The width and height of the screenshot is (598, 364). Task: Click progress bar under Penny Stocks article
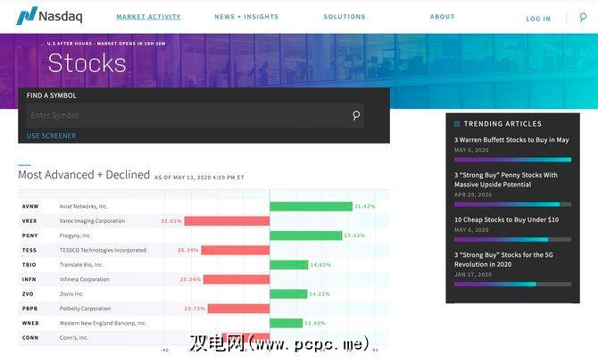coord(512,204)
